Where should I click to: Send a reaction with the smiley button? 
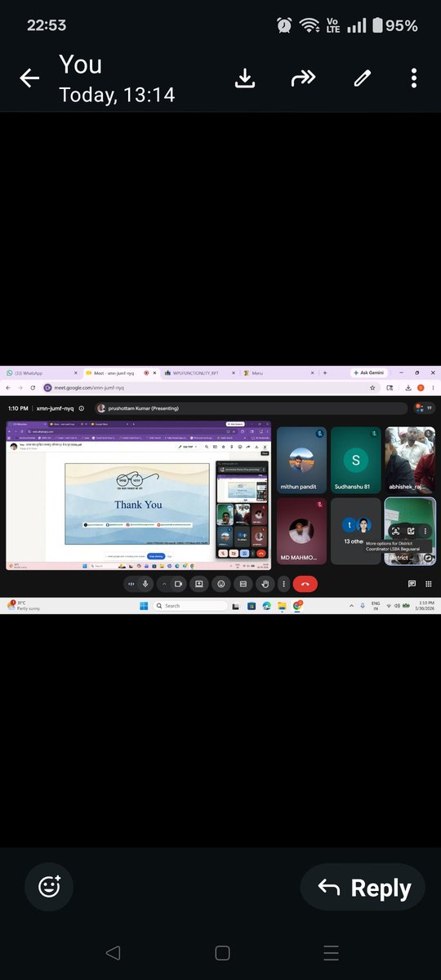[x=220, y=584]
